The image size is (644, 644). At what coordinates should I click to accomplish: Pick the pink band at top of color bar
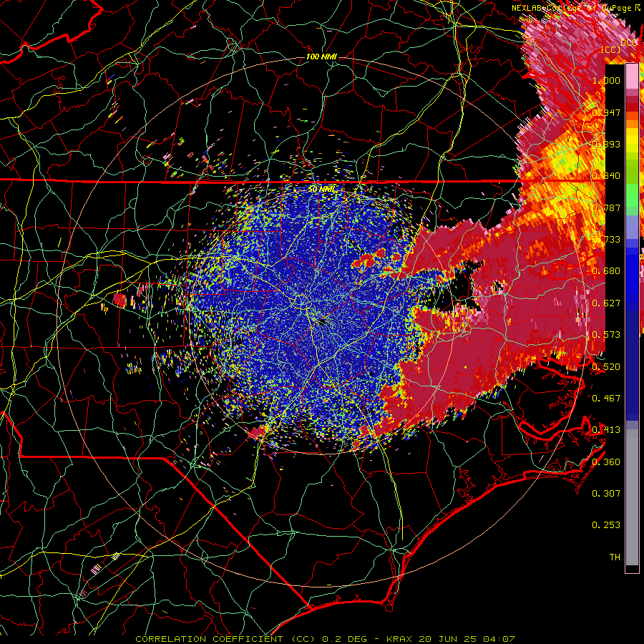(632, 77)
